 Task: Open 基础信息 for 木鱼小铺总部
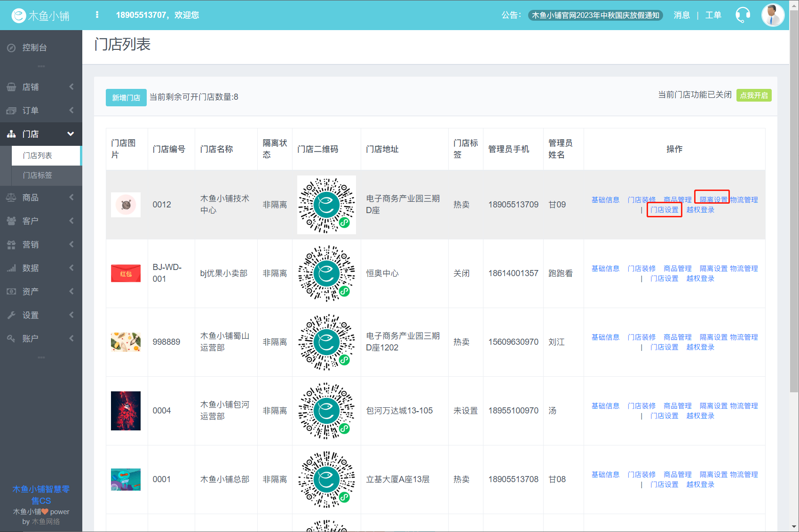(605, 475)
